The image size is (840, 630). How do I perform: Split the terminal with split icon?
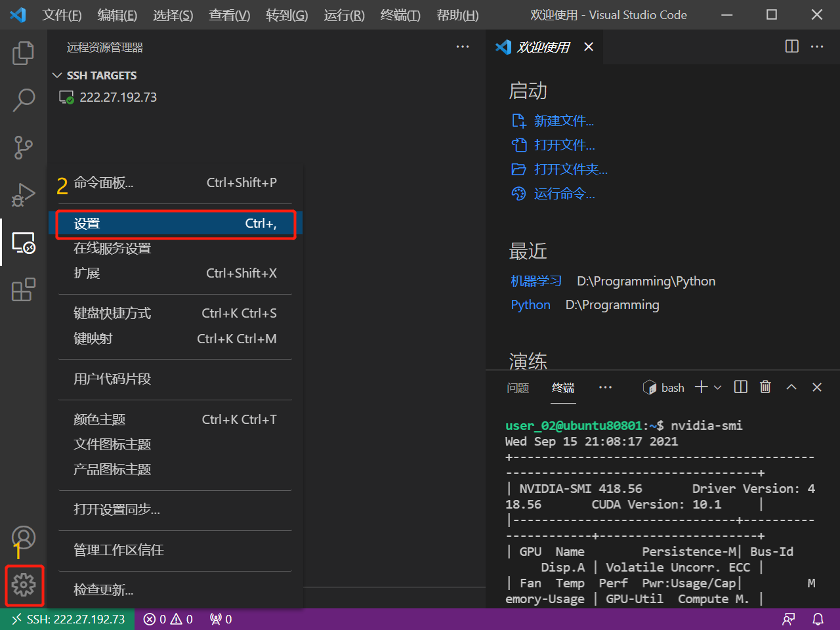point(740,387)
